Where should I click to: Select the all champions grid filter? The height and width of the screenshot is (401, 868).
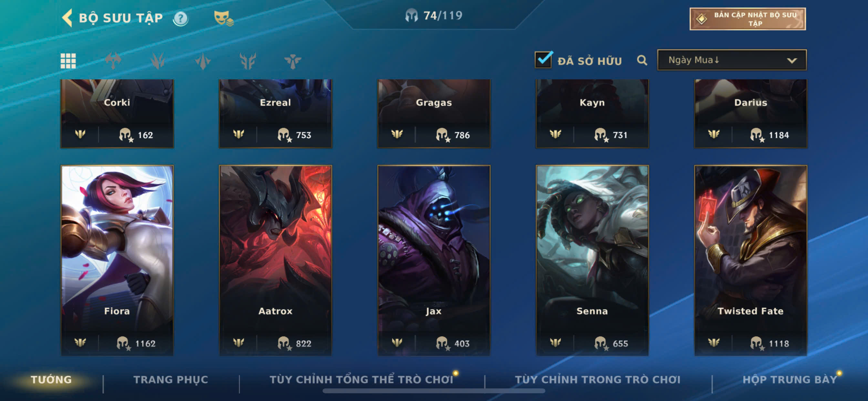(68, 61)
